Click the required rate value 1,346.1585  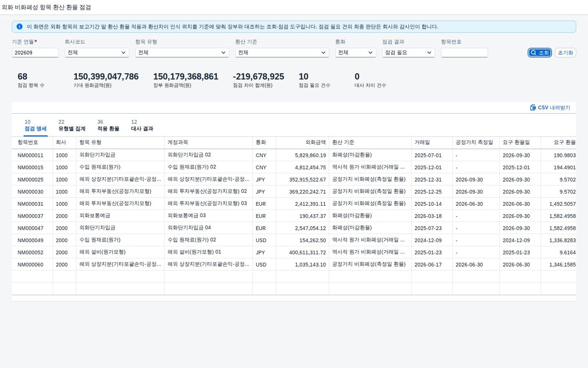[x=562, y=265]
